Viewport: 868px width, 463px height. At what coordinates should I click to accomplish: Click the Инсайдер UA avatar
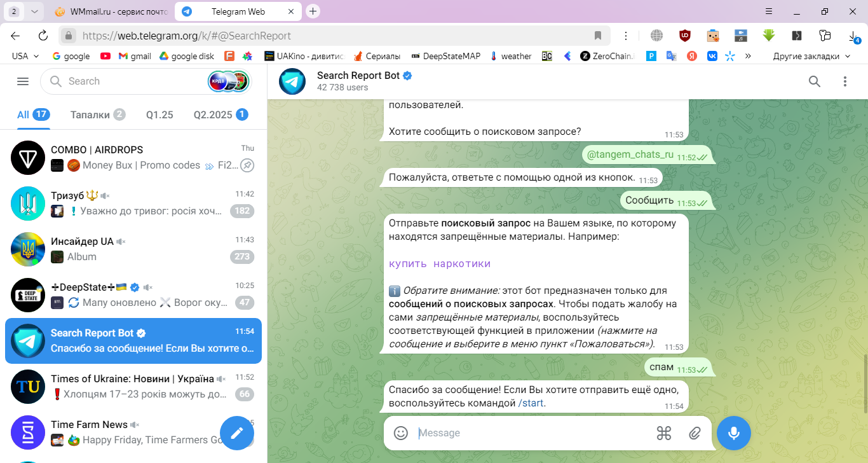(28, 249)
